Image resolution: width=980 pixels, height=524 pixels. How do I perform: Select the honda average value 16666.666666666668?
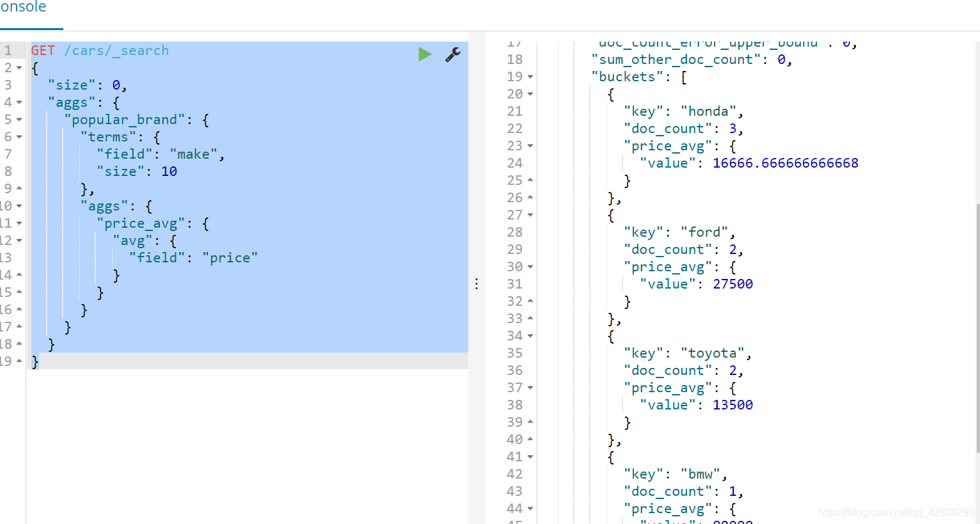point(785,163)
